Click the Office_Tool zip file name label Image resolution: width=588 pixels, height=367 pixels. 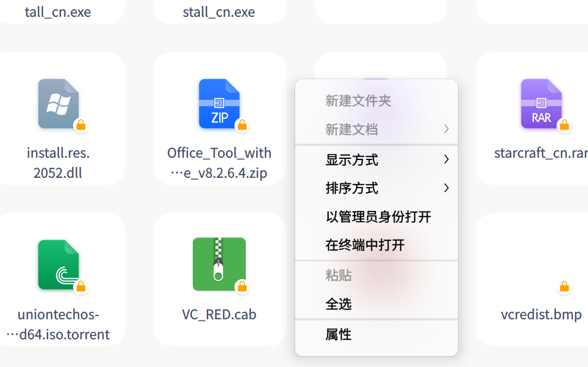[x=219, y=163]
